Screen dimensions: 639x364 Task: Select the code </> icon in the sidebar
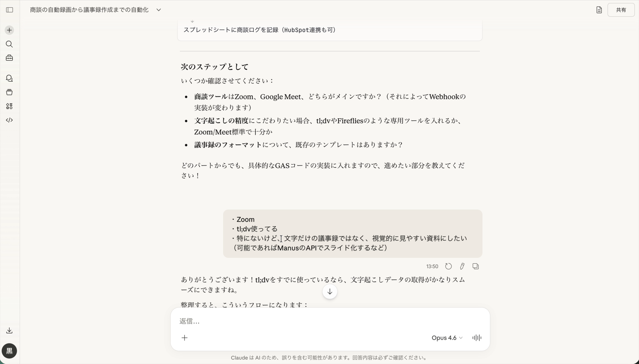coord(10,120)
